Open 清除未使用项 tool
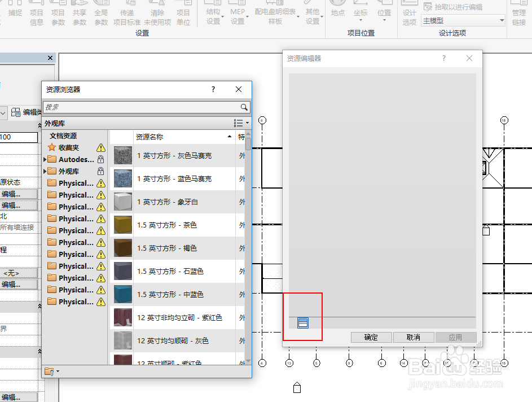The height and width of the screenshot is (402, 532). pyautogui.click(x=159, y=12)
